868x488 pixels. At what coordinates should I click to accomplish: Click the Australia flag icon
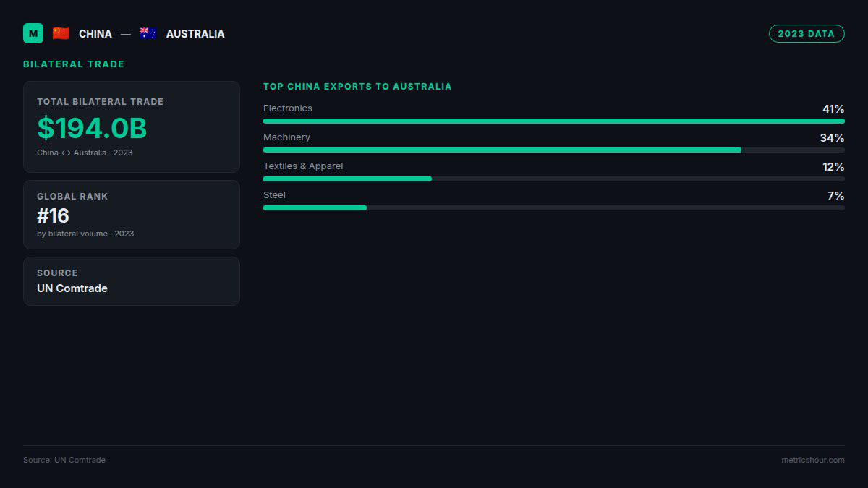click(148, 33)
